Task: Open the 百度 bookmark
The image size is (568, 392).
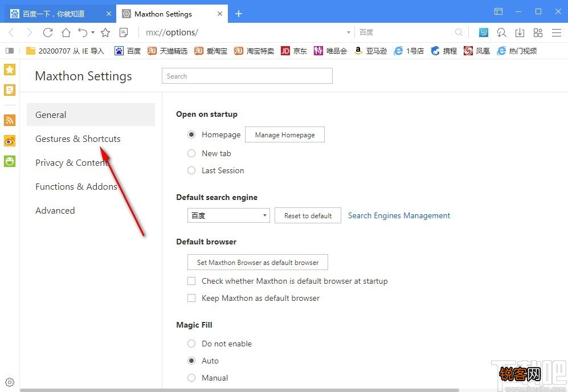Action: tap(128, 51)
